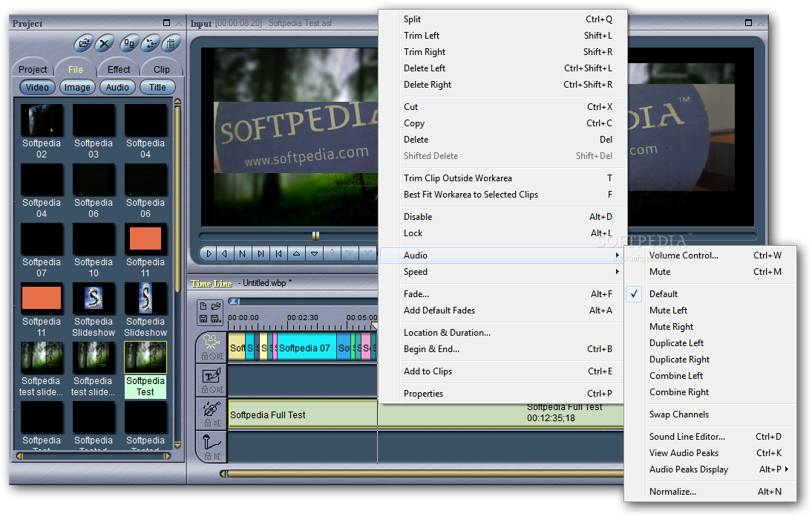This screenshot has height=517, width=812.
Task: Show Audio files with the Audio button
Action: (x=117, y=88)
